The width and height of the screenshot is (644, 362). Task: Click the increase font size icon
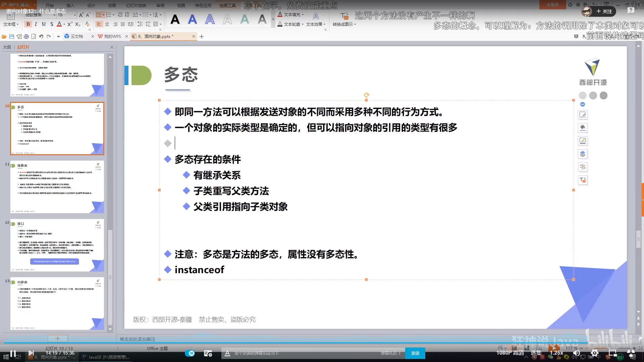[81, 15]
